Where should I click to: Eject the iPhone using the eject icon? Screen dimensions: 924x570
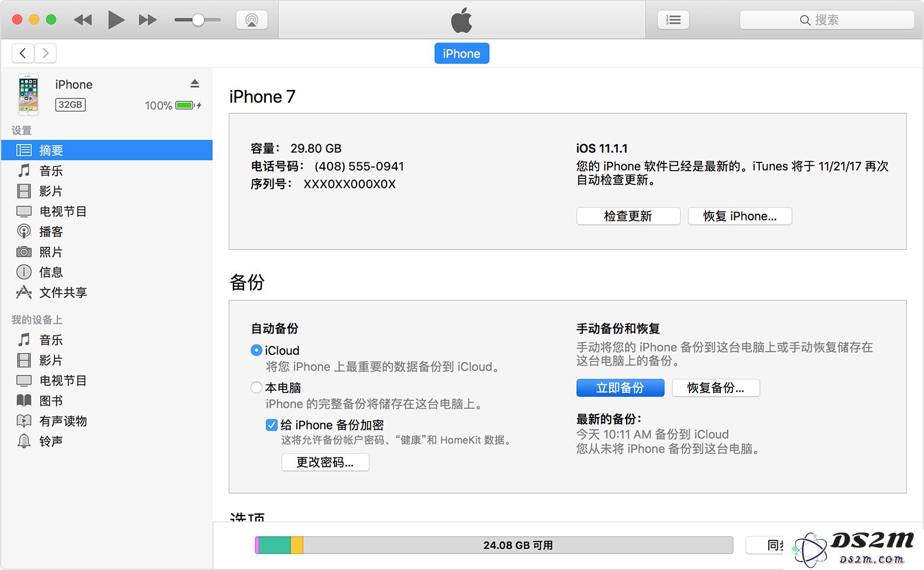tap(195, 84)
